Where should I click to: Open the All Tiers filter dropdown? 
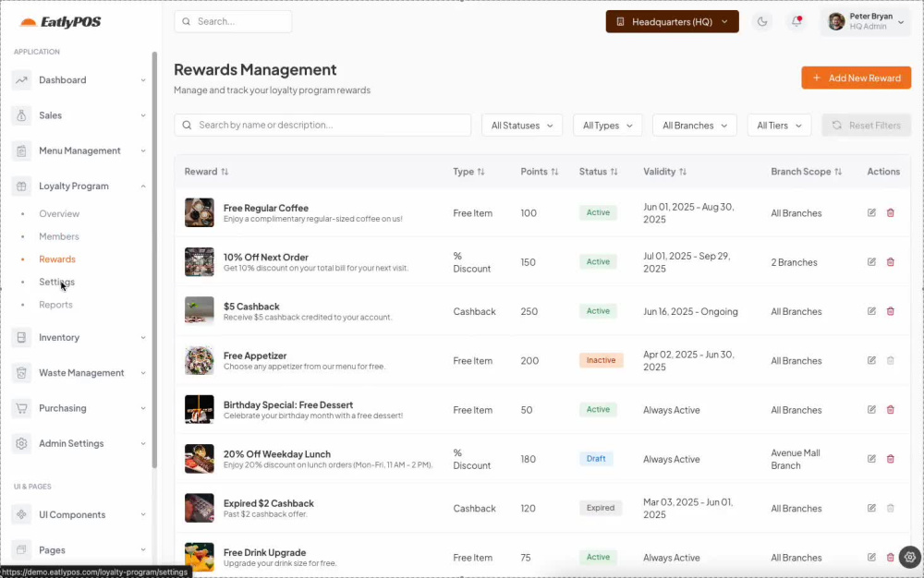pyautogui.click(x=779, y=126)
